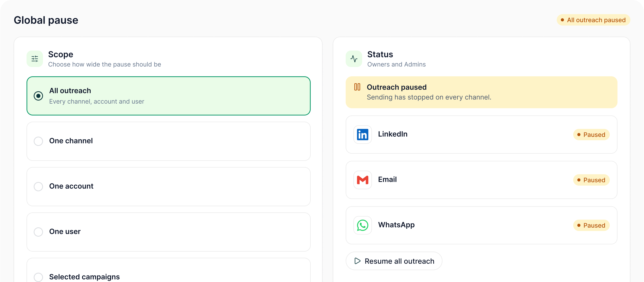Click the Gmail logo icon for Email
644x282 pixels.
[x=363, y=180]
